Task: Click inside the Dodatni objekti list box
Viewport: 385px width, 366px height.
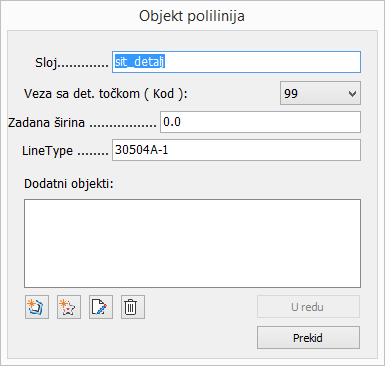Action: (192, 243)
